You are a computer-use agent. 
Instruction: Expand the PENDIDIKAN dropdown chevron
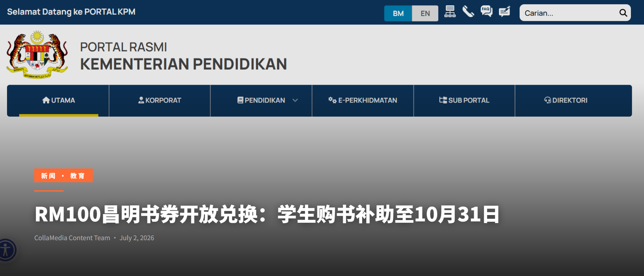(x=295, y=100)
